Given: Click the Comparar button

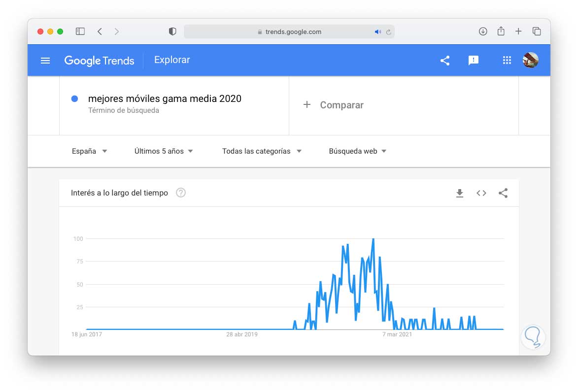Looking at the screenshot, I should pyautogui.click(x=334, y=105).
